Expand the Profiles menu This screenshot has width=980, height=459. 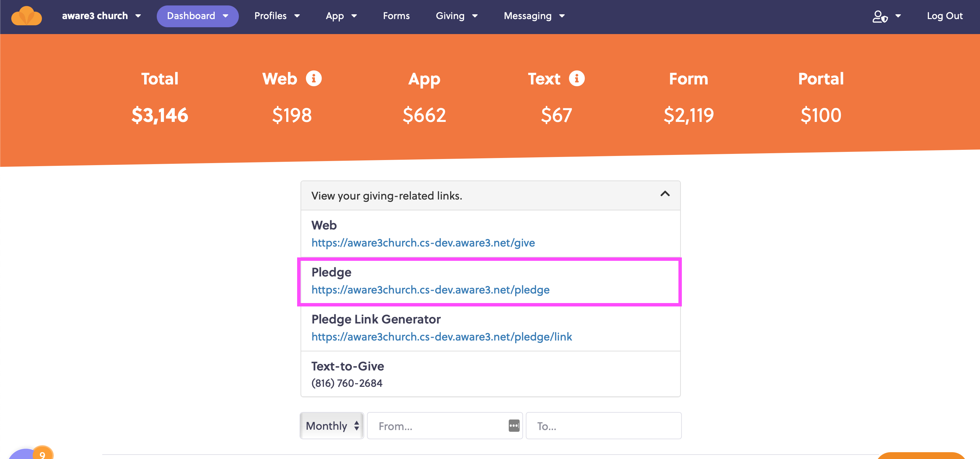pyautogui.click(x=277, y=16)
